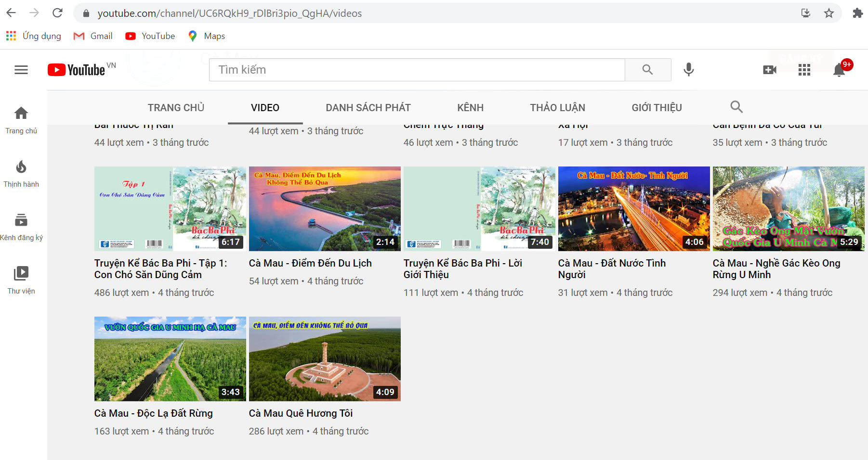
Task: Open the TRANG CHỦ channel tab
Action: pos(176,107)
